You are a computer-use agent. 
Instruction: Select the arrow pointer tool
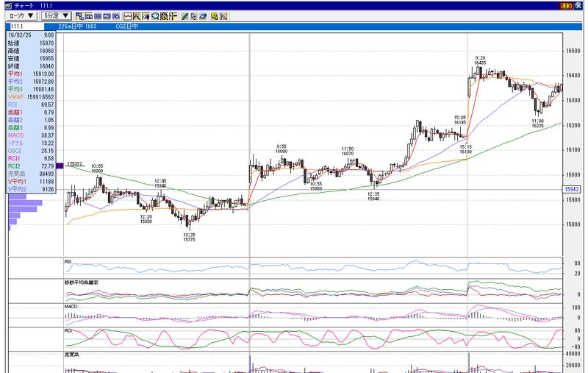(x=193, y=16)
